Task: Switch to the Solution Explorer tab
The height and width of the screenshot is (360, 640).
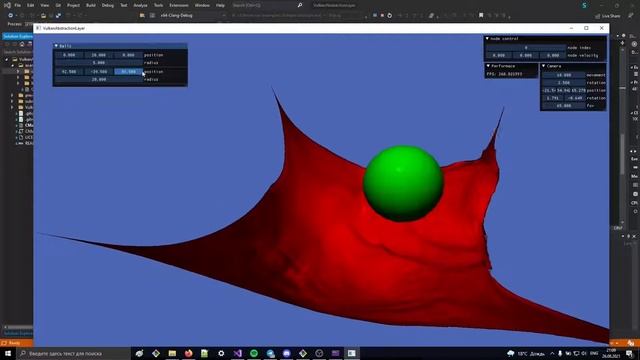Action: coord(18,36)
